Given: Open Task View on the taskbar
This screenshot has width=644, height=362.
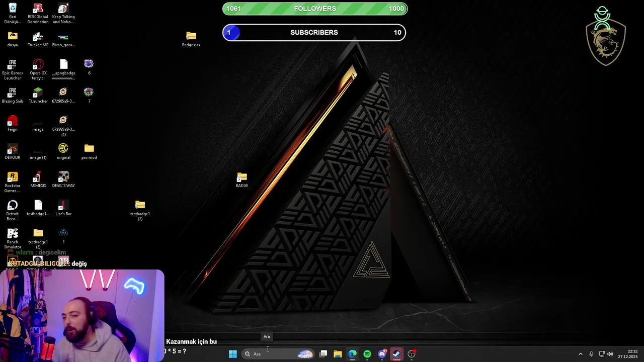Looking at the screenshot, I should pyautogui.click(x=324, y=354).
